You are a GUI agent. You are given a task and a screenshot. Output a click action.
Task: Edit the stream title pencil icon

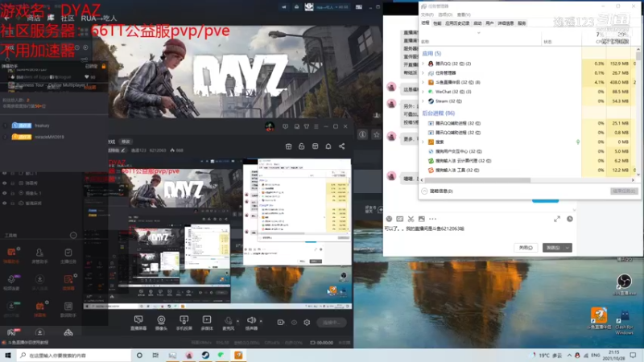(122, 150)
